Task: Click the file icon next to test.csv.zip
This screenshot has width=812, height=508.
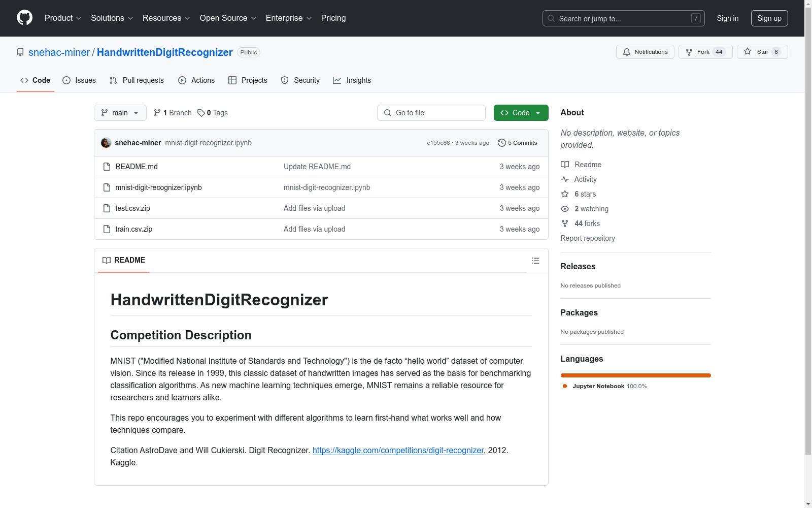Action: point(107,208)
